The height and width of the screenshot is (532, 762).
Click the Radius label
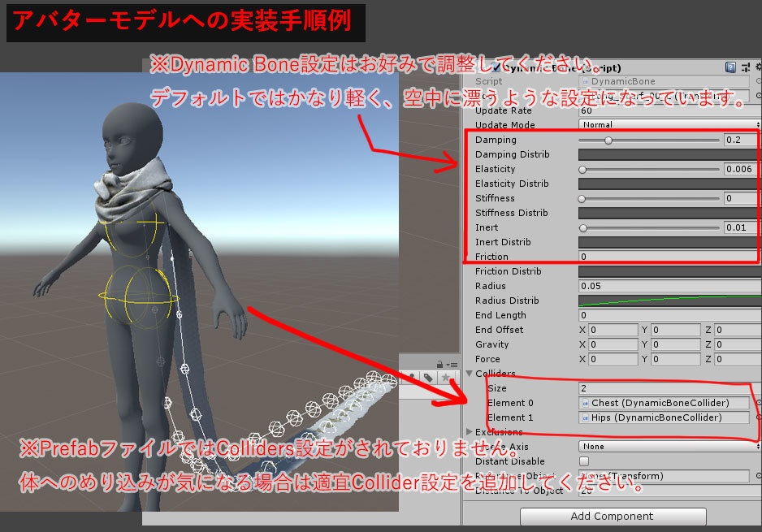click(x=491, y=286)
